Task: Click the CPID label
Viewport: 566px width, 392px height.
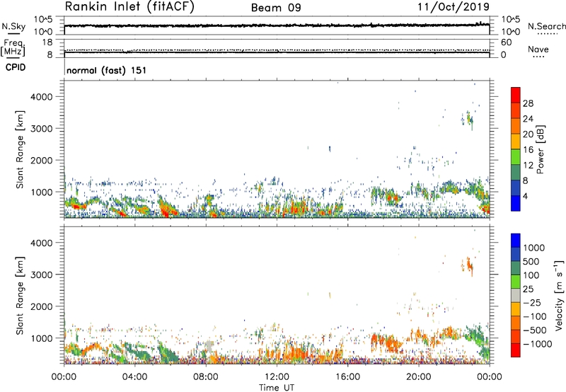Action: [16, 67]
